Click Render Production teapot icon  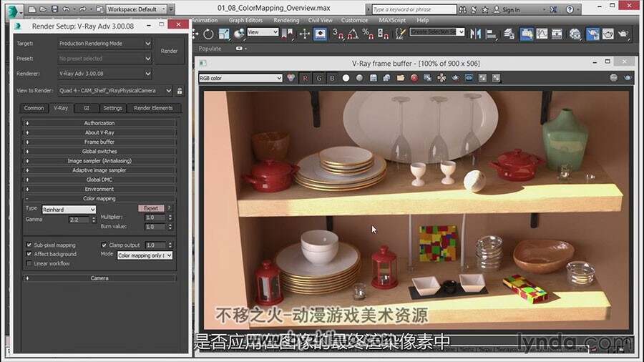[x=623, y=34]
